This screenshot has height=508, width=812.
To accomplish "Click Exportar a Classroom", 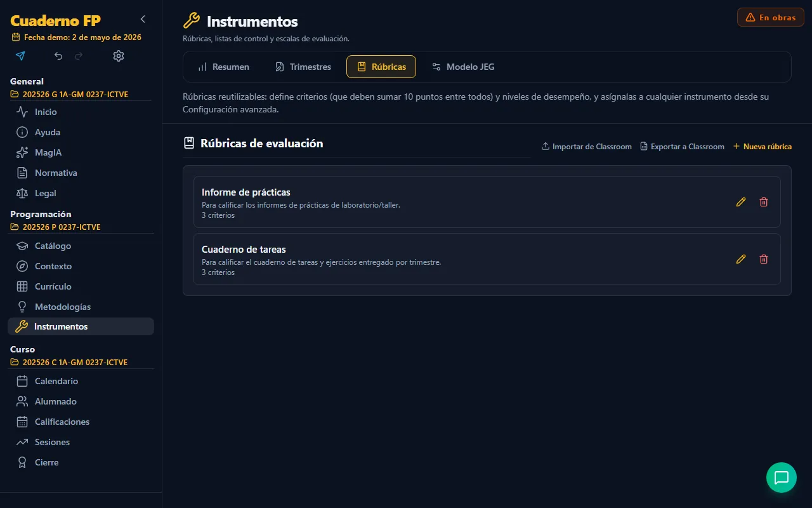I will (x=682, y=147).
